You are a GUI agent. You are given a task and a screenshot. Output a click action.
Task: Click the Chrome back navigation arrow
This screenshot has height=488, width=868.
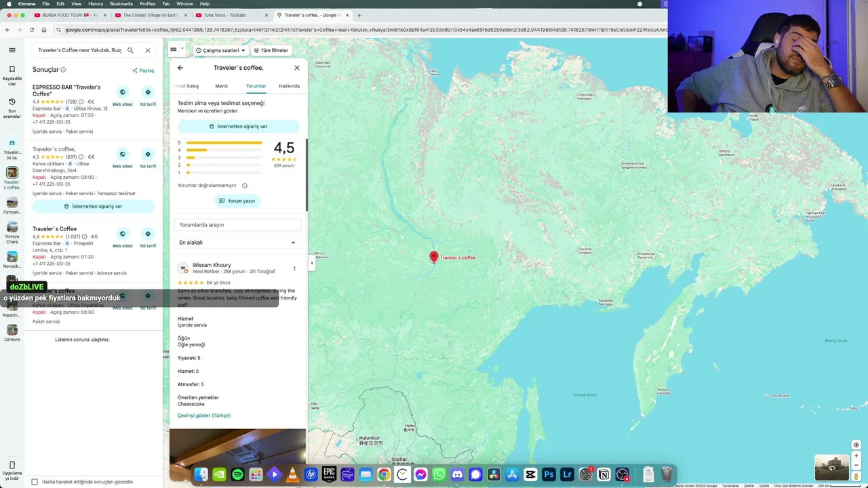click(x=7, y=30)
